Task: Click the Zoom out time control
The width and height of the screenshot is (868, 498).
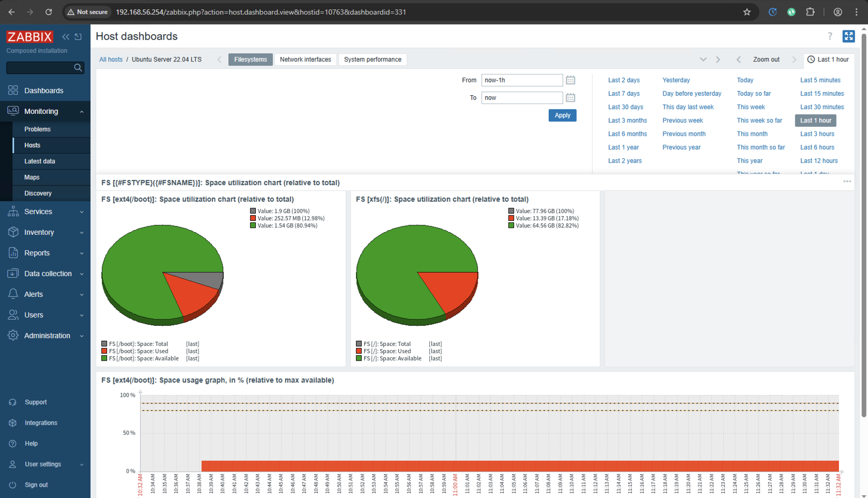Action: pyautogui.click(x=766, y=59)
